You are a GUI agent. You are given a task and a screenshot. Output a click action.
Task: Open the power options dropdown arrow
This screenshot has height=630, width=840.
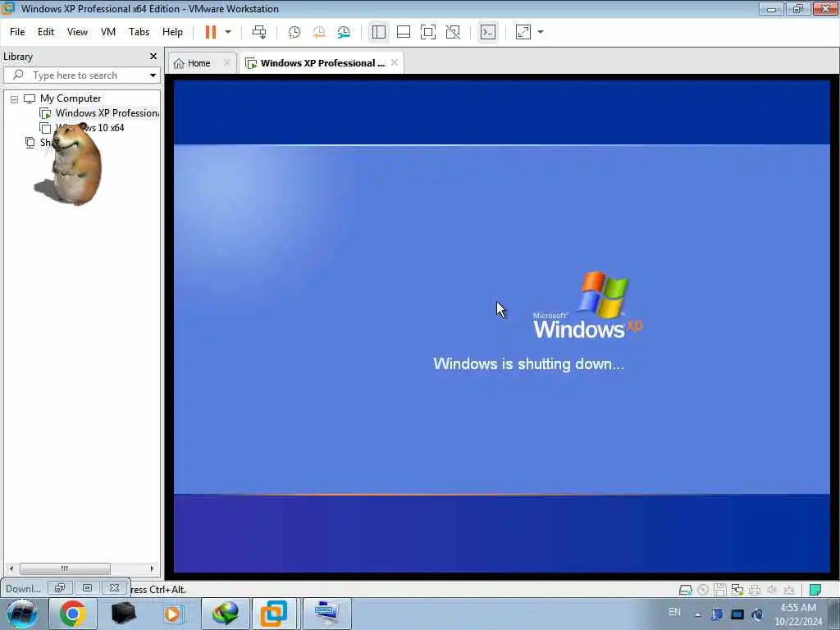click(228, 32)
